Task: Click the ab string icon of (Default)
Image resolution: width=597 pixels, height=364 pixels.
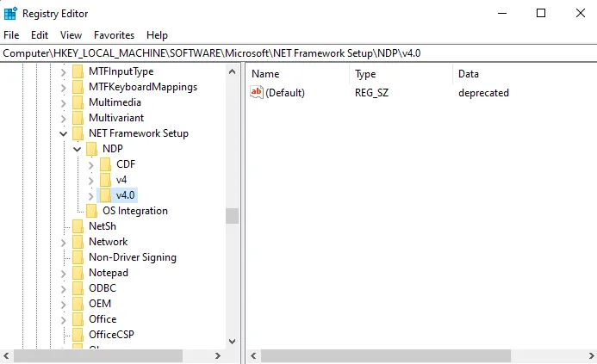Action: [256, 92]
